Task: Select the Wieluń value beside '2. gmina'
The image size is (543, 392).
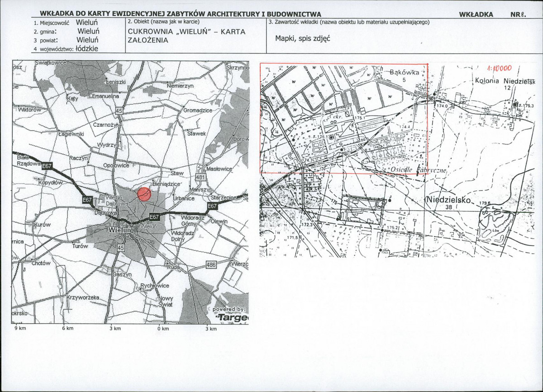Action: click(x=88, y=31)
